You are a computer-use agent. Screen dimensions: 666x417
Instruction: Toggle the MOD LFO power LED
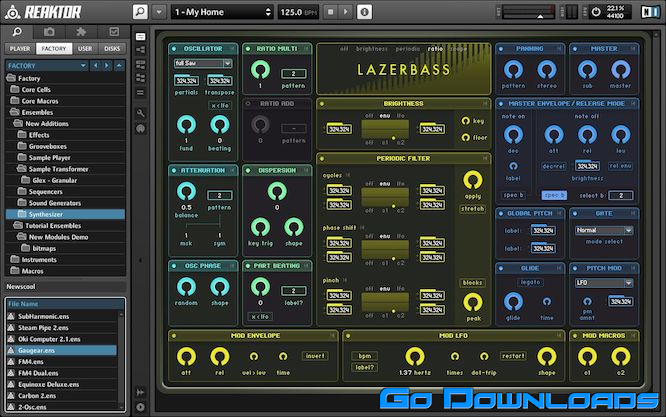click(348, 336)
